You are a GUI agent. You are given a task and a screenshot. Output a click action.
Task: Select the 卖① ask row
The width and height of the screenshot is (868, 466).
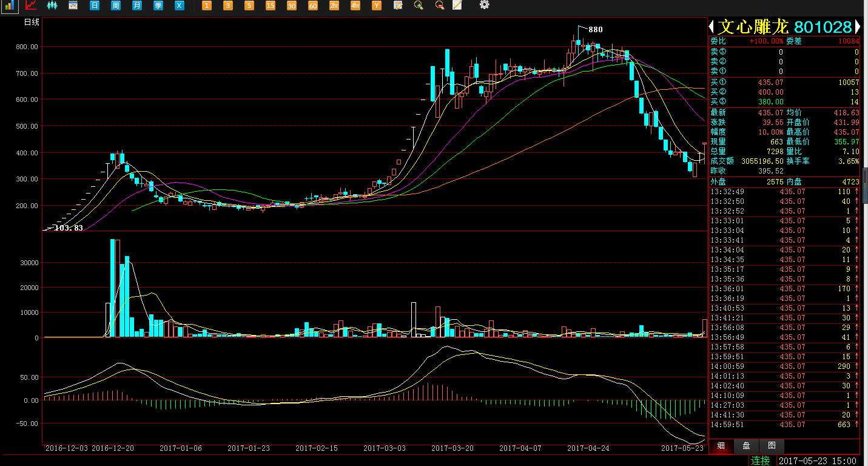(x=784, y=71)
